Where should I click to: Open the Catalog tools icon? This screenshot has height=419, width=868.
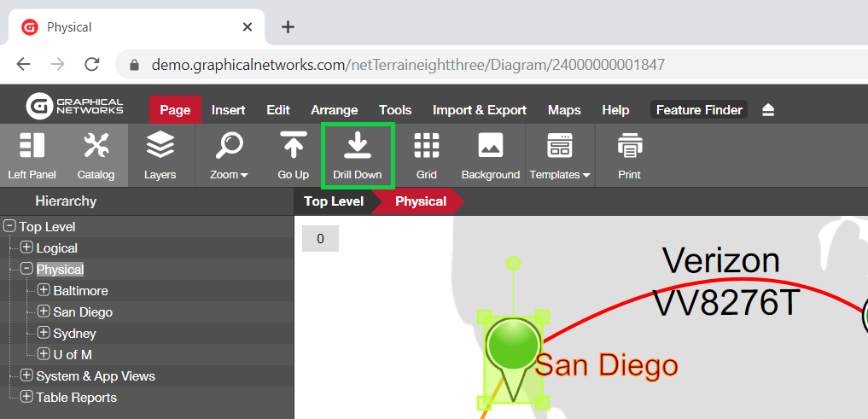point(96,146)
